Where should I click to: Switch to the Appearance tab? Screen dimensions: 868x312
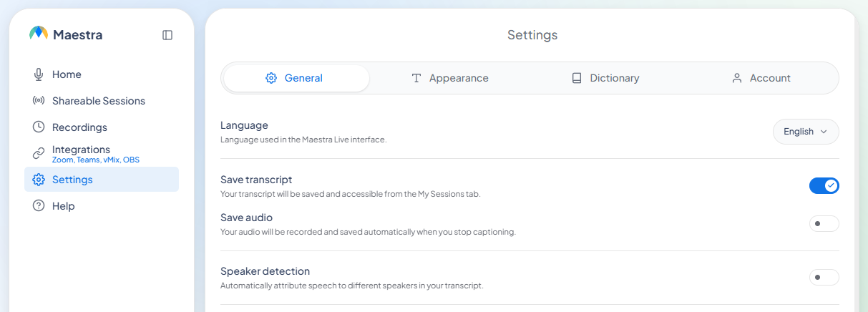tap(449, 78)
